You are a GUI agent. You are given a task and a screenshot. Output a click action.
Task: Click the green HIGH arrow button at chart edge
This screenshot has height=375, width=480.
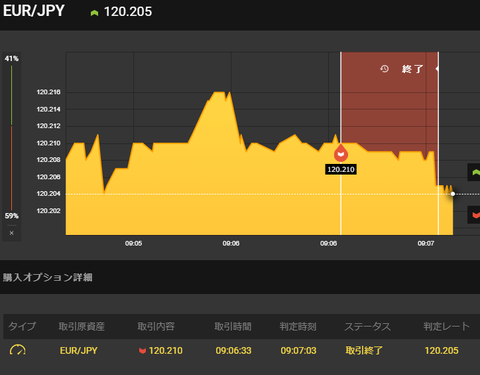click(475, 172)
